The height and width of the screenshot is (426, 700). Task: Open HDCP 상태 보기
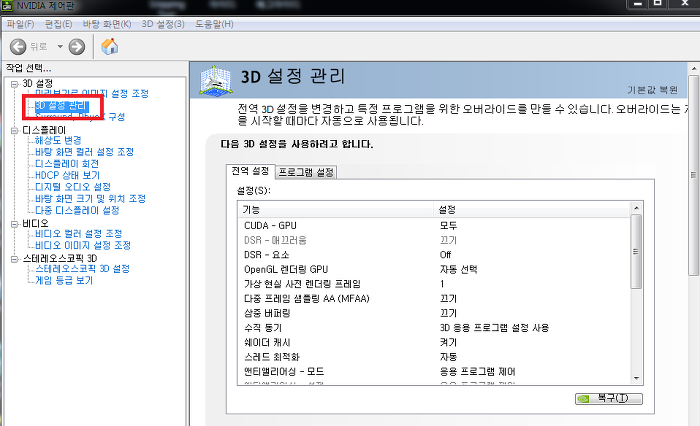[67, 175]
